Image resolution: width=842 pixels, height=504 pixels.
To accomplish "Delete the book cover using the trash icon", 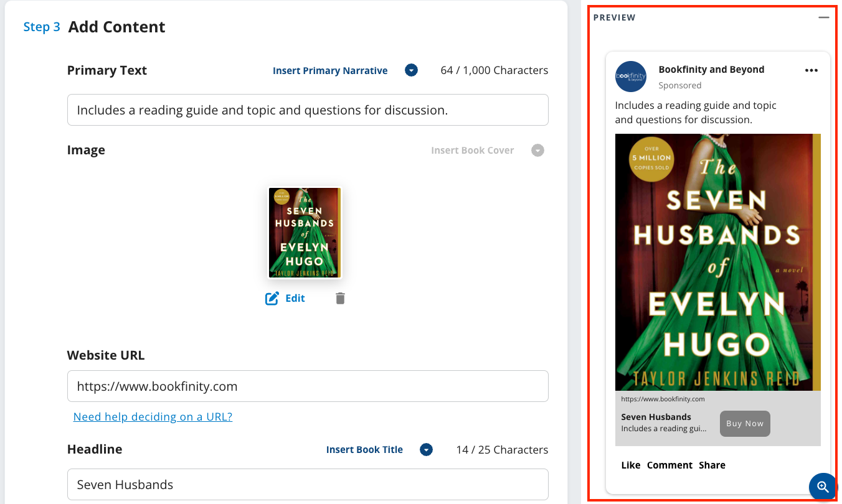I will click(x=340, y=298).
